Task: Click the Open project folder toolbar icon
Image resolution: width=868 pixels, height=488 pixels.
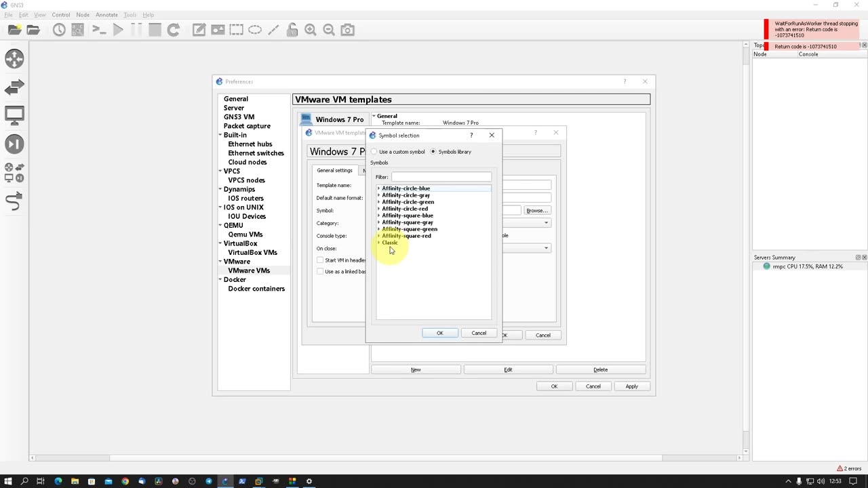Action: tap(33, 30)
